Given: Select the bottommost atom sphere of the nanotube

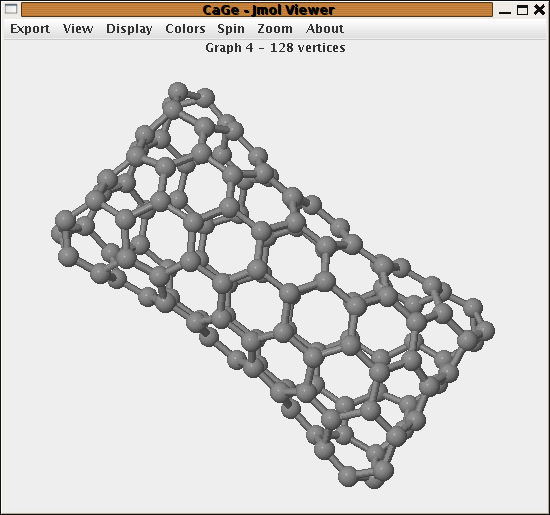Looking at the screenshot, I should tap(374, 479).
